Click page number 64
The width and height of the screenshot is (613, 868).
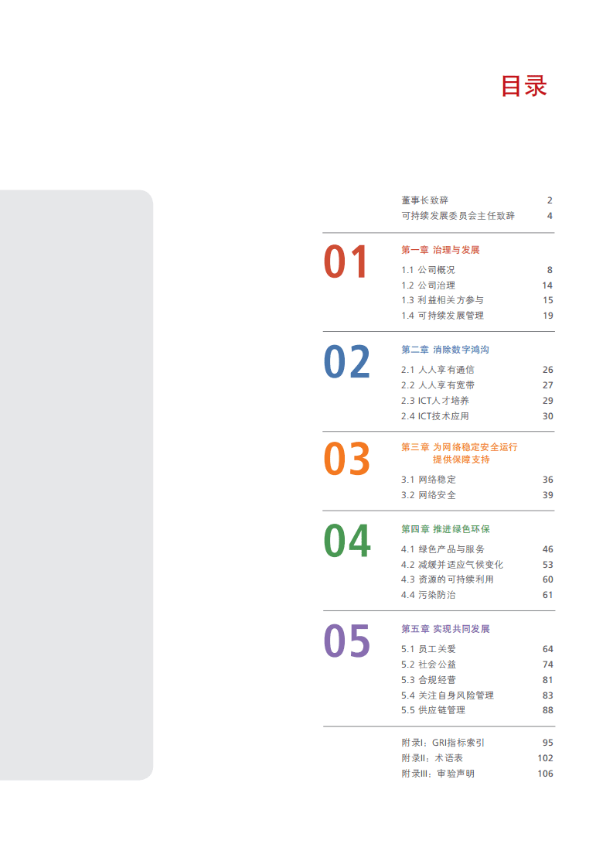[548, 649]
